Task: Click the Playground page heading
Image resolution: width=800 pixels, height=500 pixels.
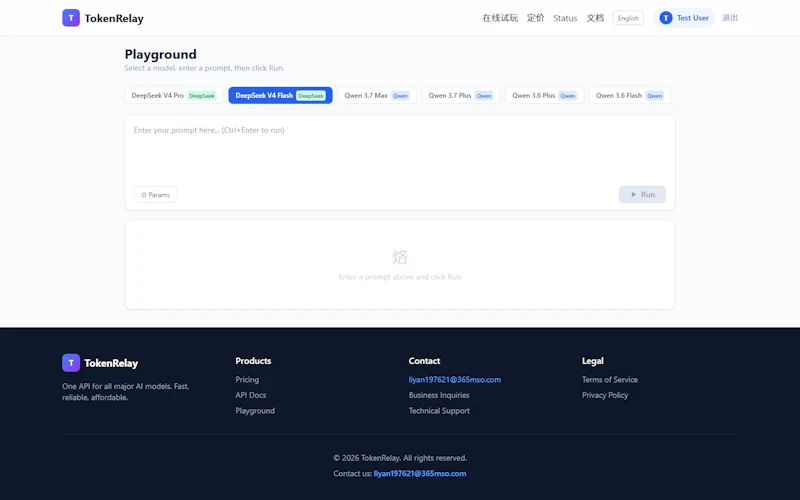Action: point(161,54)
